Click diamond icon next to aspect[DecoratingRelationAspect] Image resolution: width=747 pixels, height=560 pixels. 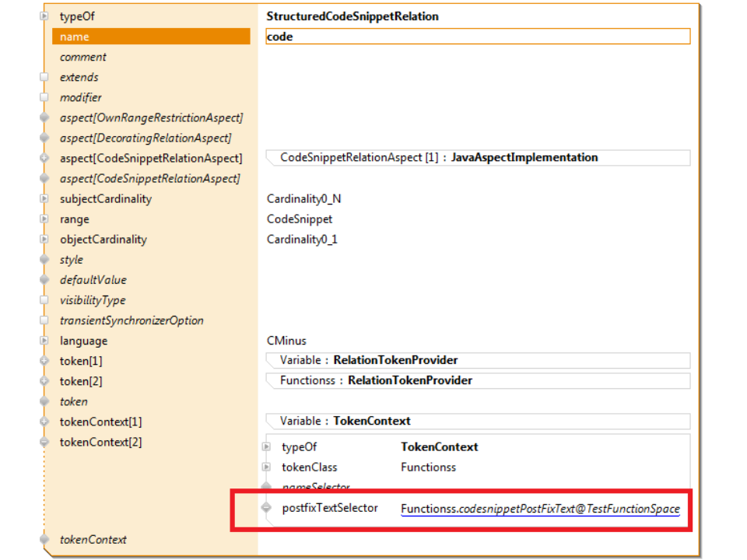click(x=44, y=138)
